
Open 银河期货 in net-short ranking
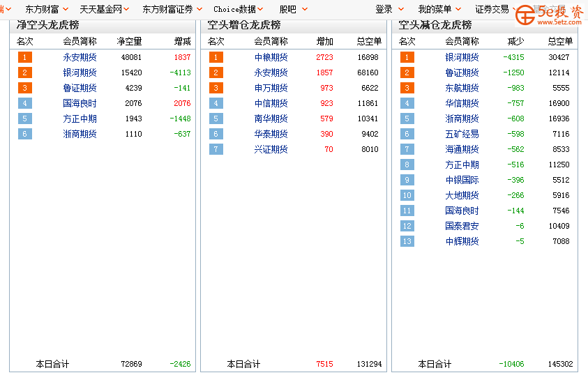tap(80, 72)
